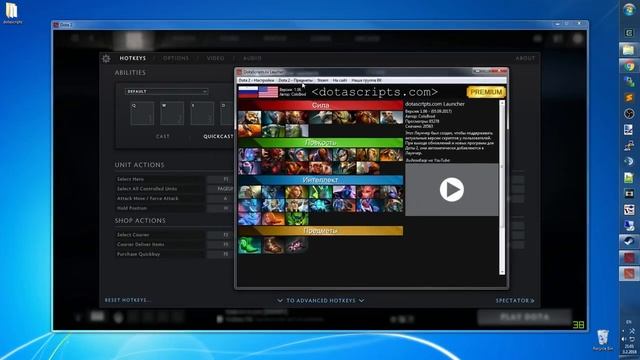Open OBS from the taskbar
The width and height of the screenshot is (640, 360).
[629, 113]
